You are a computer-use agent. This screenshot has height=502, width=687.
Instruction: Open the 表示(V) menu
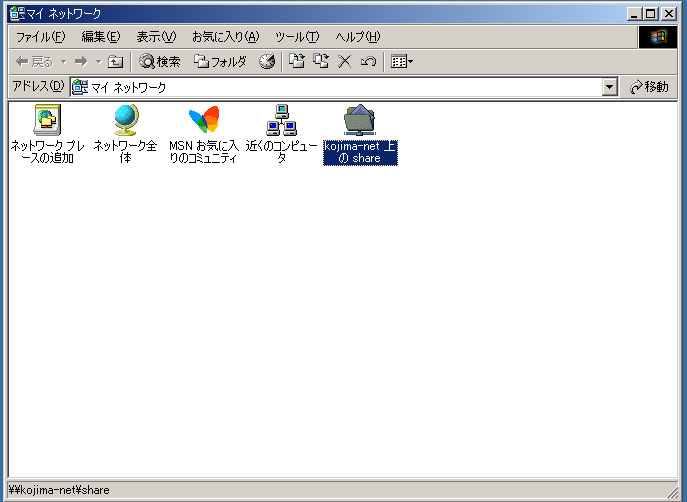point(156,37)
